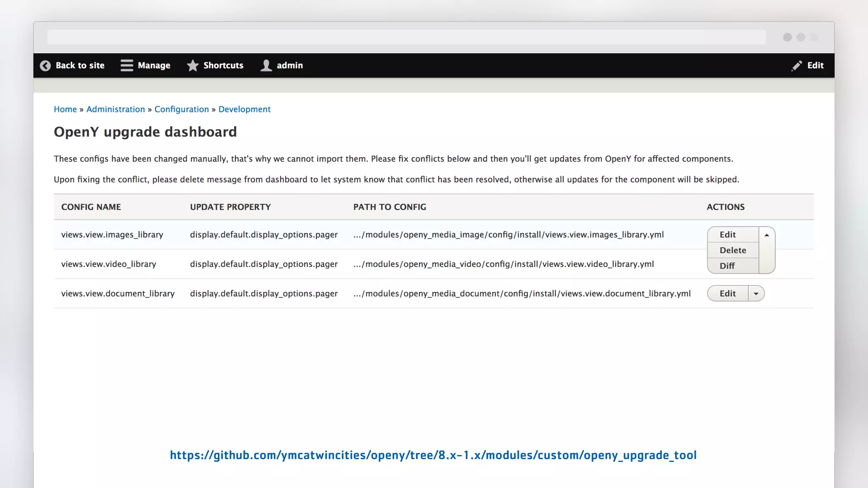
Task: Collapse the images_library actions dropdown arrow
Action: [767, 235]
